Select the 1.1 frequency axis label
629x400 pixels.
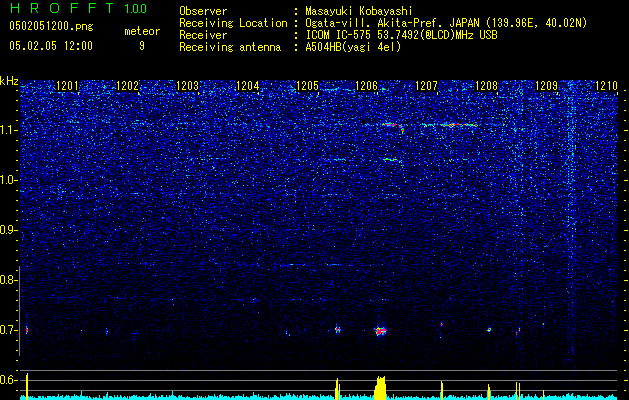coord(7,130)
